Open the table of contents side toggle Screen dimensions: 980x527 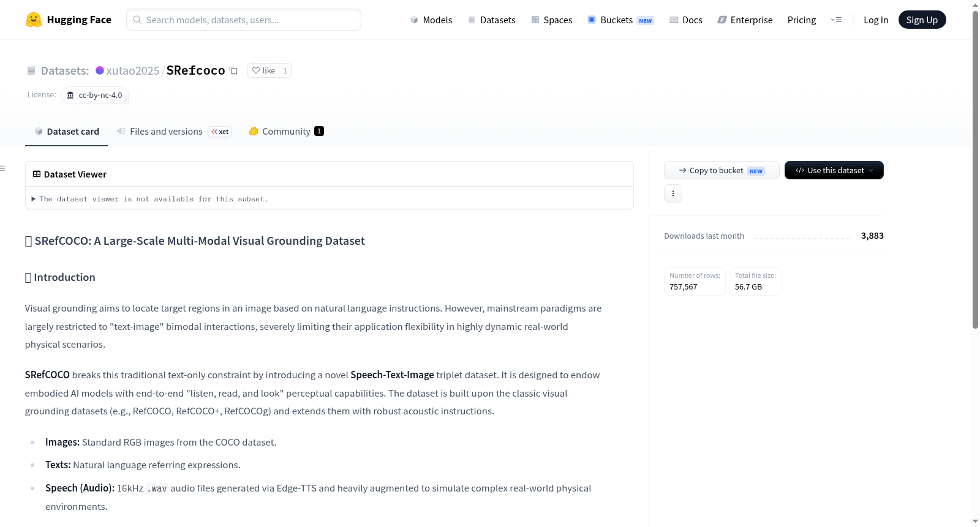click(2, 168)
